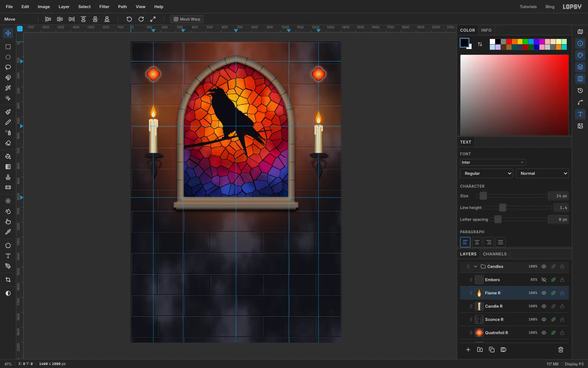
Task: Swap foreground and background colors
Action: point(480,44)
